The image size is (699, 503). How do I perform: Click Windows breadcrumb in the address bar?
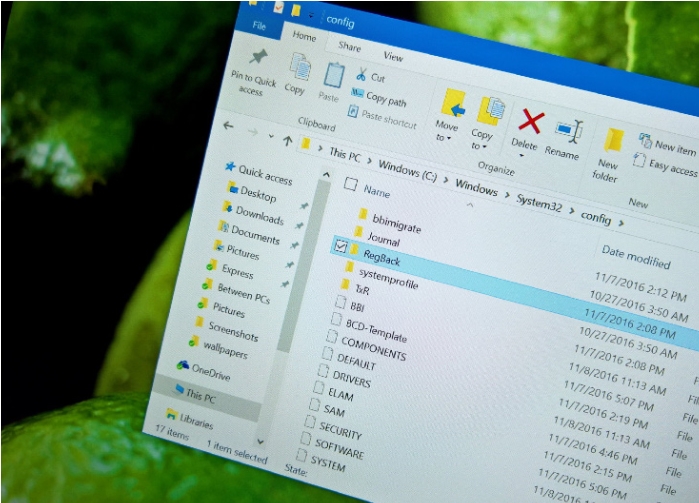(476, 187)
